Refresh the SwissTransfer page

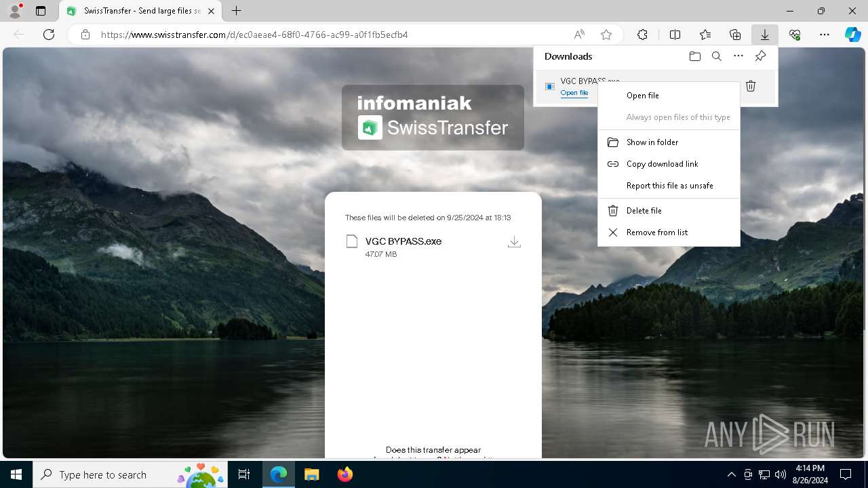click(x=49, y=35)
